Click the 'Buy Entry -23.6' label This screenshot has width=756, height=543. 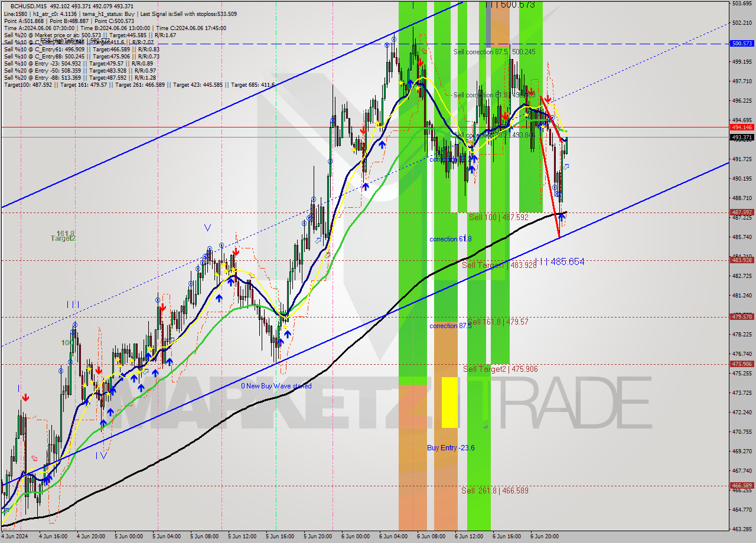pos(451,448)
